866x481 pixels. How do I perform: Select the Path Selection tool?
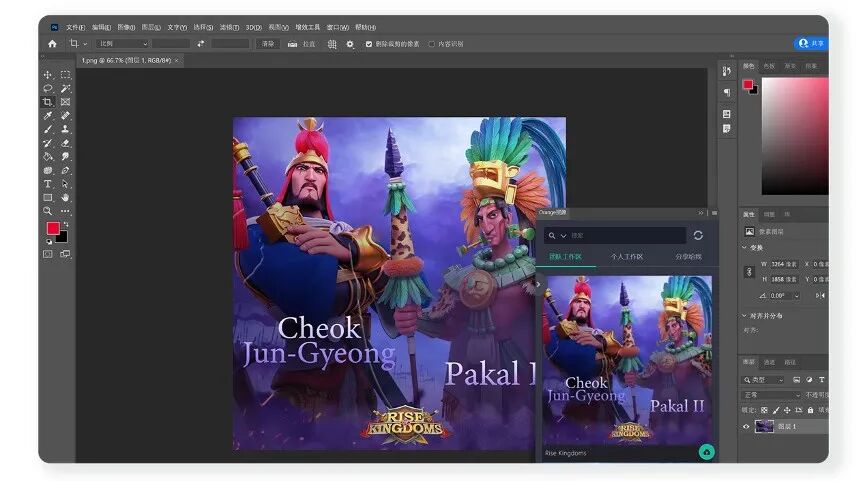(x=65, y=184)
